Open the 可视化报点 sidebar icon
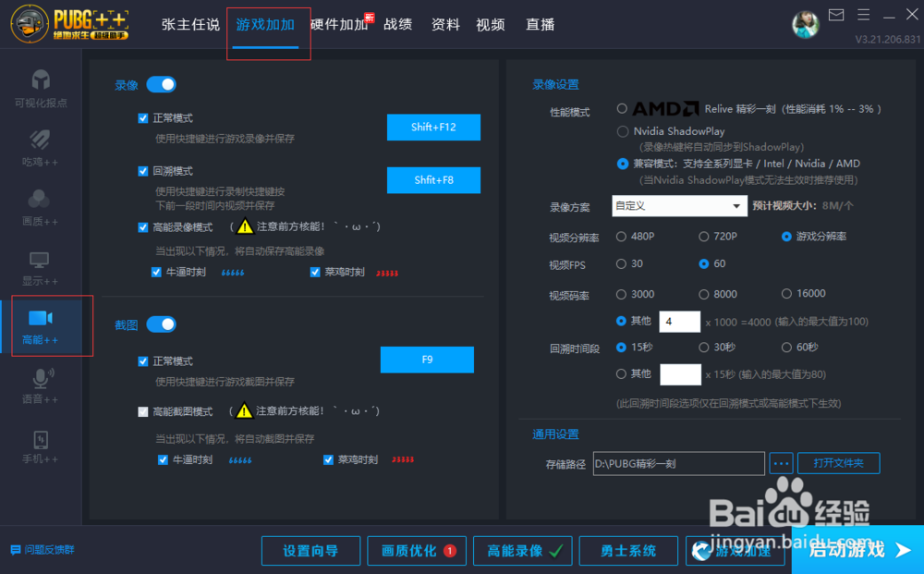This screenshot has width=924, height=574. coord(41,80)
